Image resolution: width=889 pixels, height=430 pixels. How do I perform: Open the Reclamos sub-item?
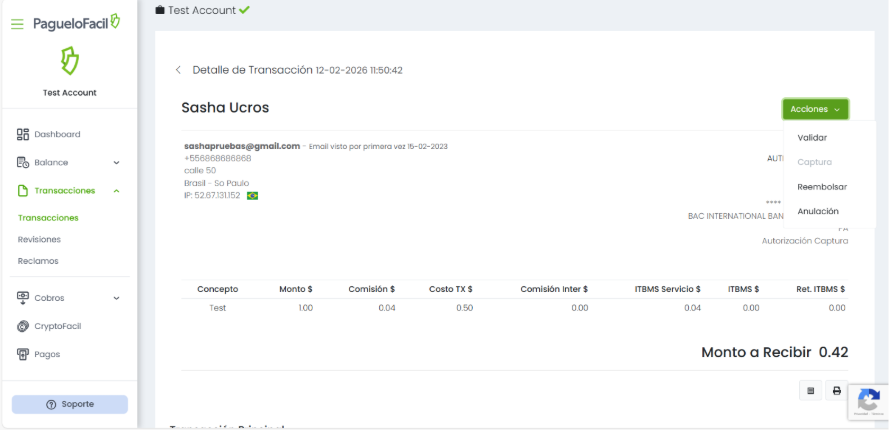pyautogui.click(x=38, y=261)
